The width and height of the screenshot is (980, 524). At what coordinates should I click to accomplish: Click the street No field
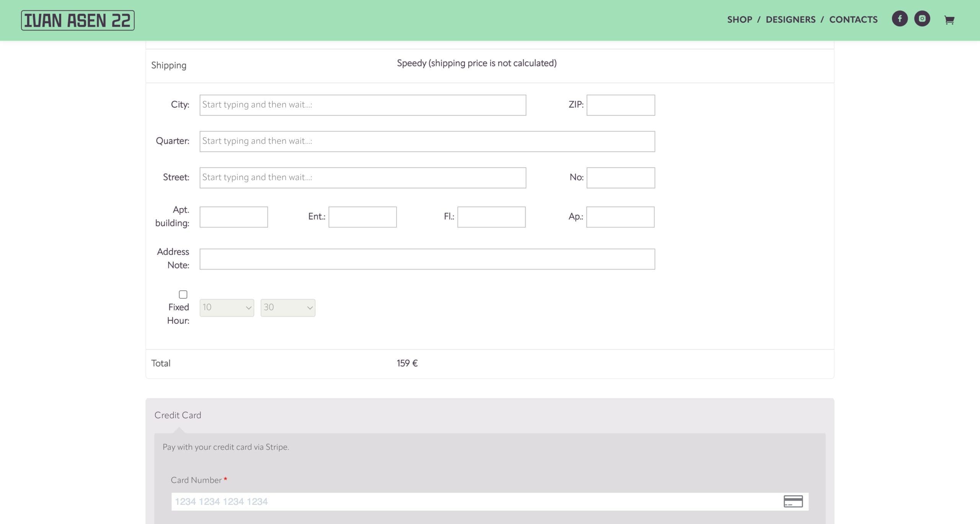[x=621, y=177]
